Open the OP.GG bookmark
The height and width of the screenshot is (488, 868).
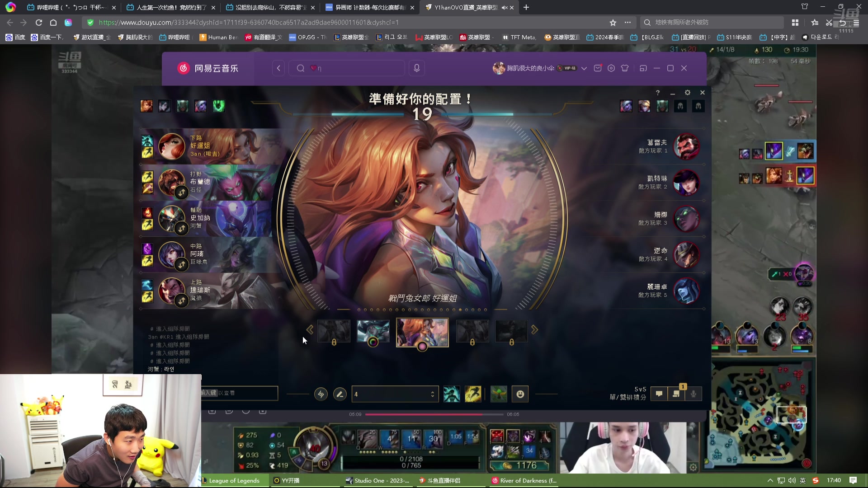tap(307, 38)
